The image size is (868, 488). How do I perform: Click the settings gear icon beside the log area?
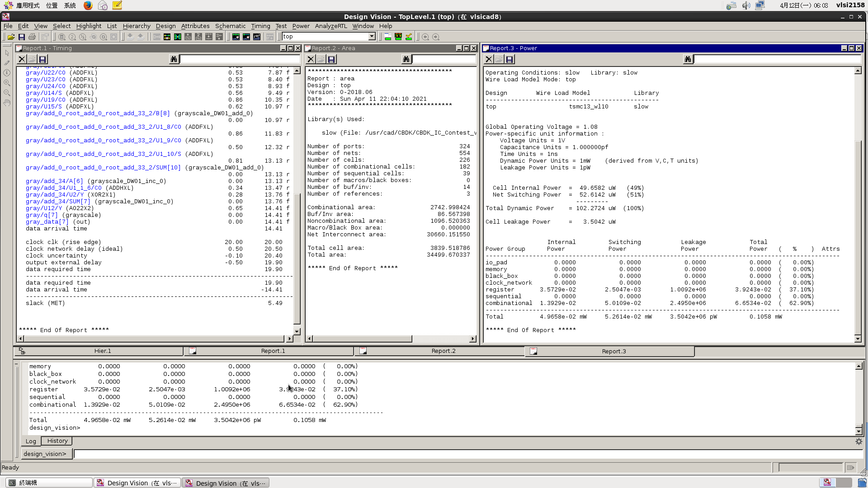(859, 441)
